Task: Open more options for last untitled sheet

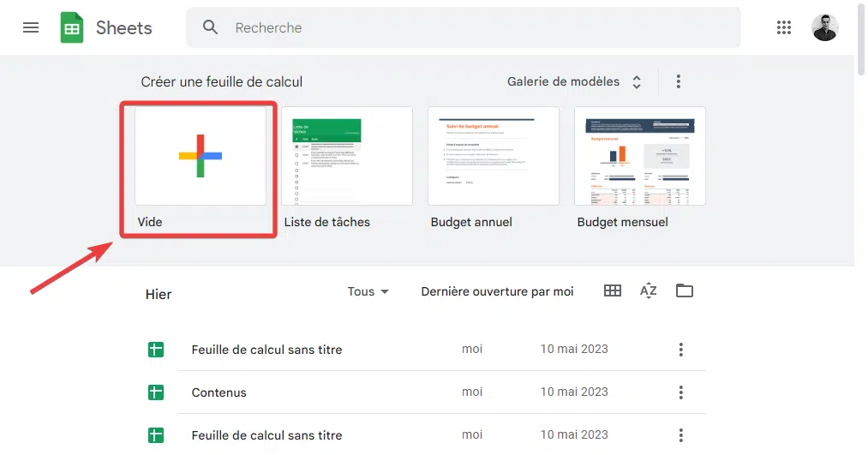Action: coord(681,435)
